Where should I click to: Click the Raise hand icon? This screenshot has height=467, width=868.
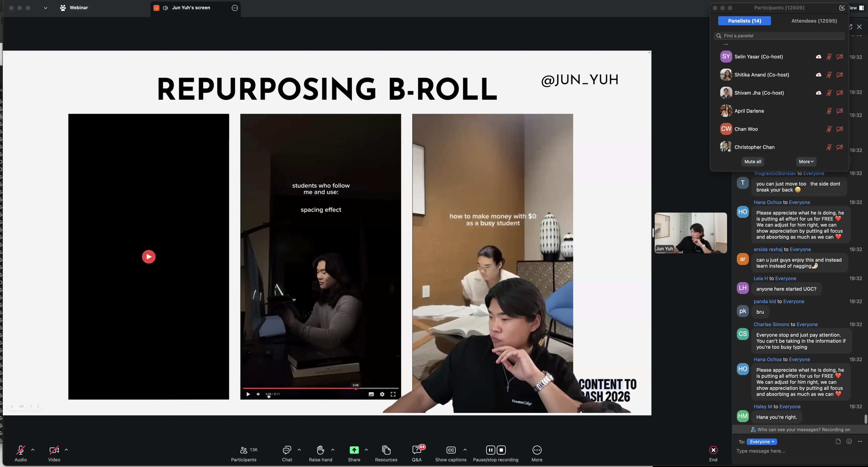pyautogui.click(x=320, y=450)
